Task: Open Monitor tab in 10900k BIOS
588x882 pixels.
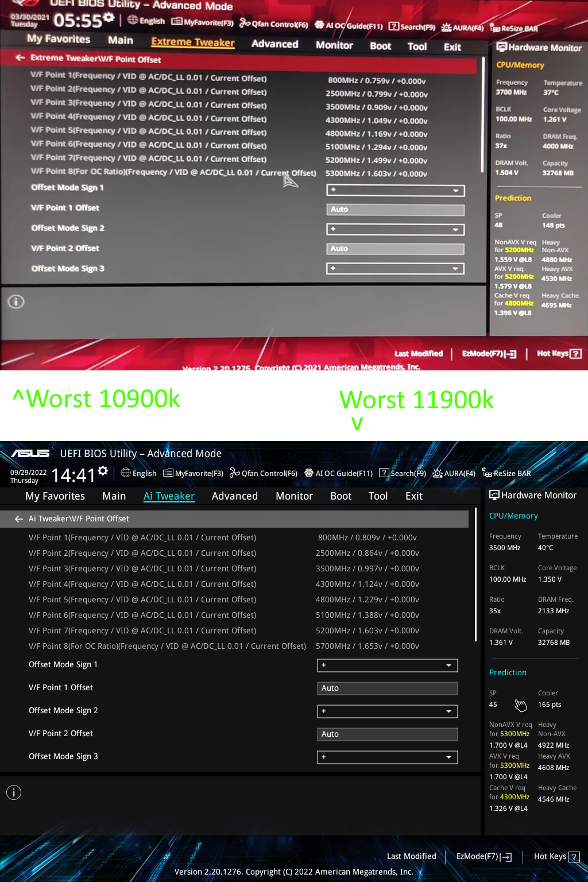Action: tap(334, 45)
